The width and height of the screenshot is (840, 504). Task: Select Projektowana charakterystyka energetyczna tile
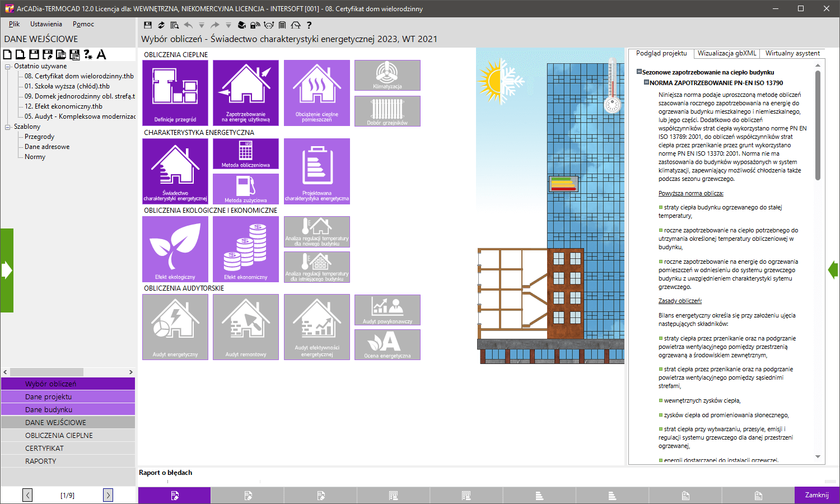click(x=316, y=171)
